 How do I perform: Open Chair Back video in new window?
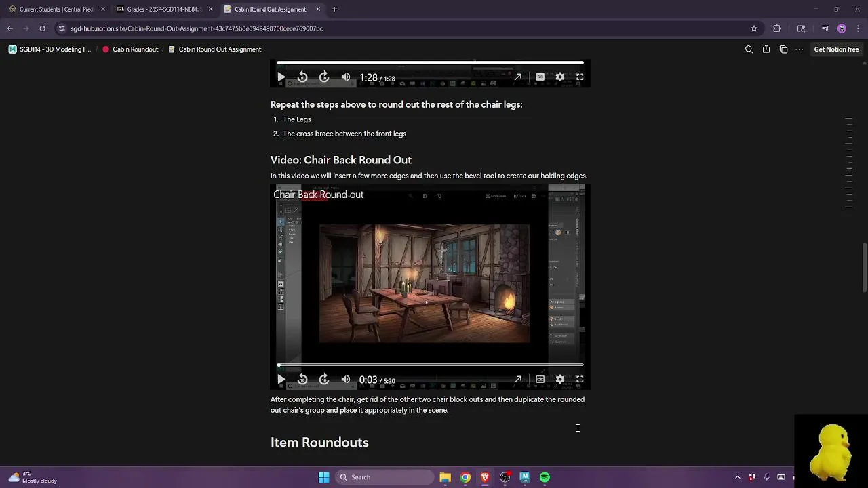pos(518,380)
